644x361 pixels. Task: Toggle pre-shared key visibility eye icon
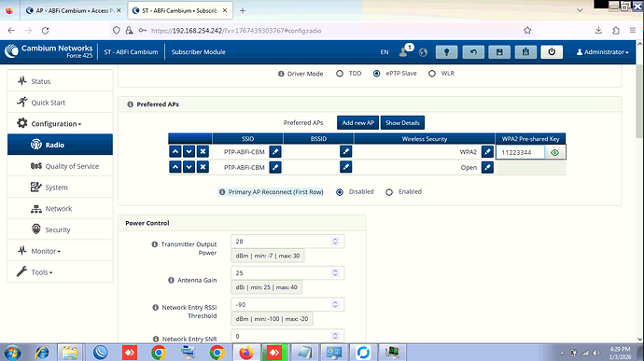click(555, 152)
